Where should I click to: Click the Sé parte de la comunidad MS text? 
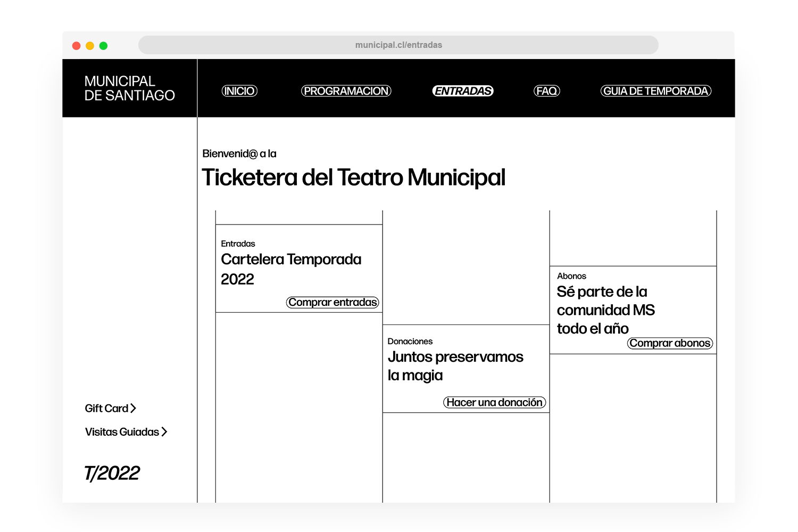pyautogui.click(x=606, y=310)
